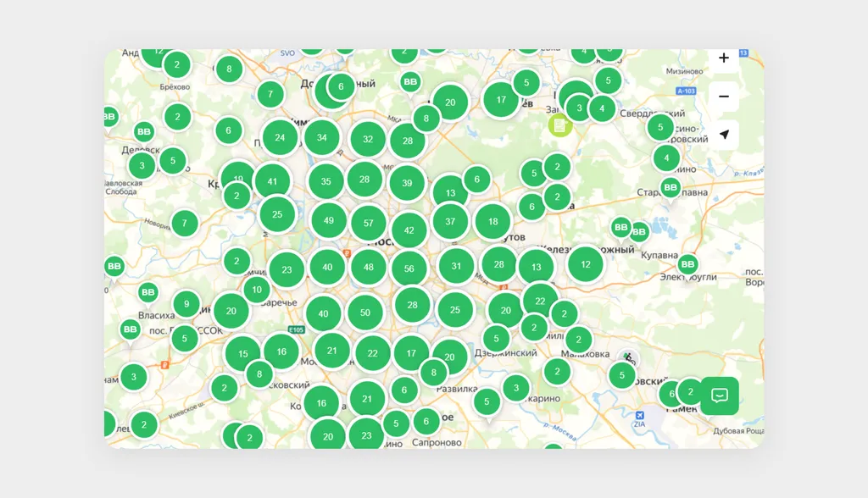Click the Мизиново place label

684,71
